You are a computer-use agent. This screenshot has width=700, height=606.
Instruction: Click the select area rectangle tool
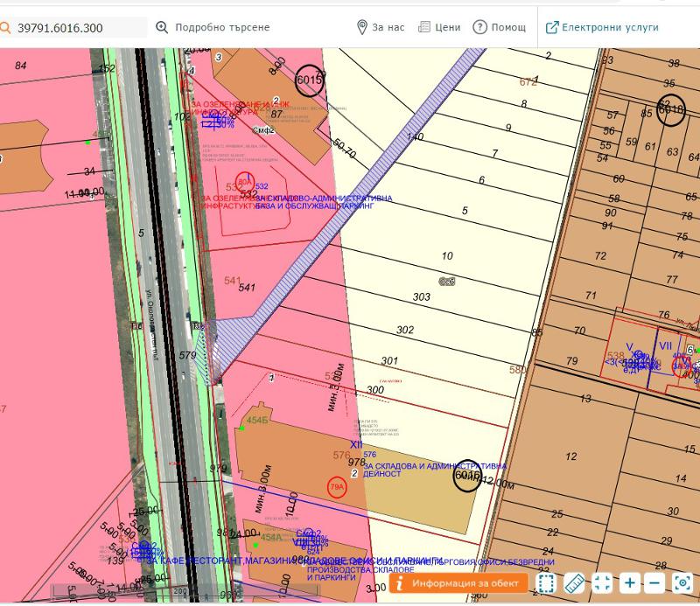click(546, 583)
